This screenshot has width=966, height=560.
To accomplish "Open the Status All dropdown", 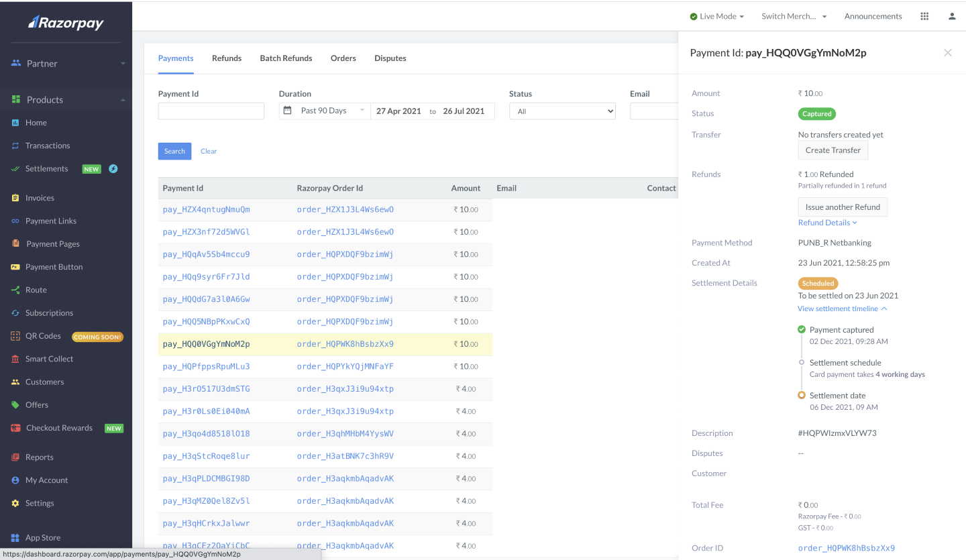I will pos(562,111).
